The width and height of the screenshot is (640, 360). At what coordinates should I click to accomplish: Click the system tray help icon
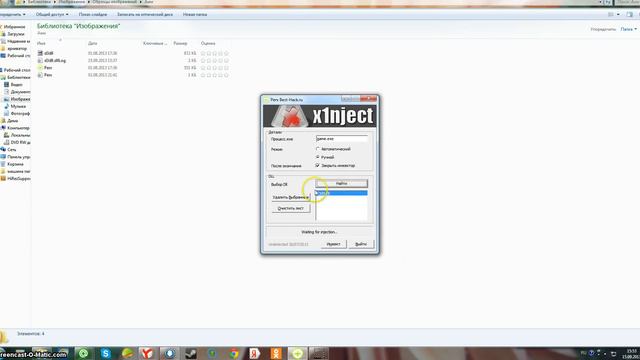591,353
